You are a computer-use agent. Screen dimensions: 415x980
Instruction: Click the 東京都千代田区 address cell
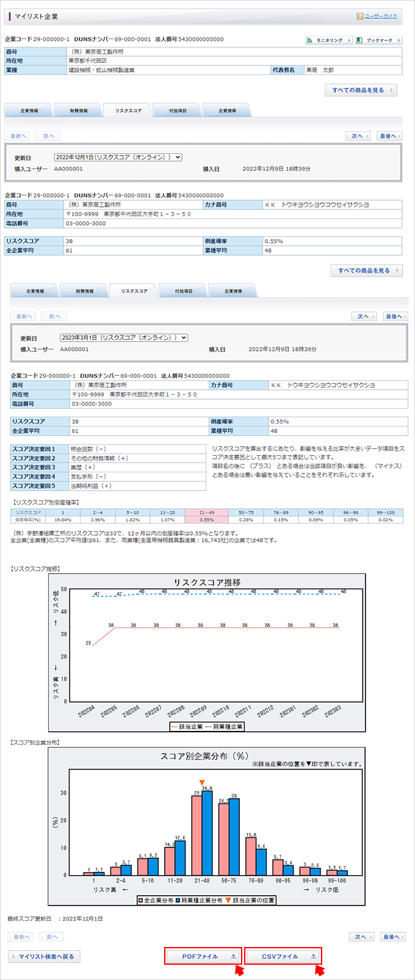click(235, 61)
